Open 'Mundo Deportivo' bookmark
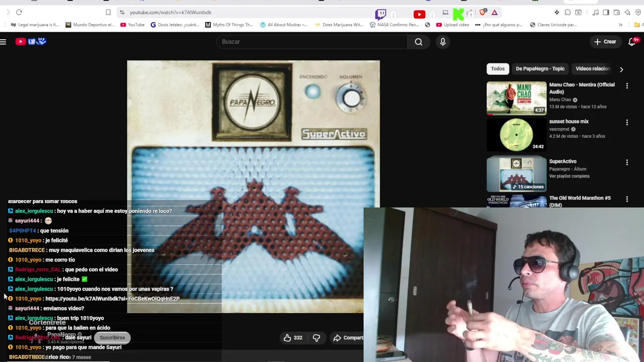The image size is (644, 362). (90, 25)
